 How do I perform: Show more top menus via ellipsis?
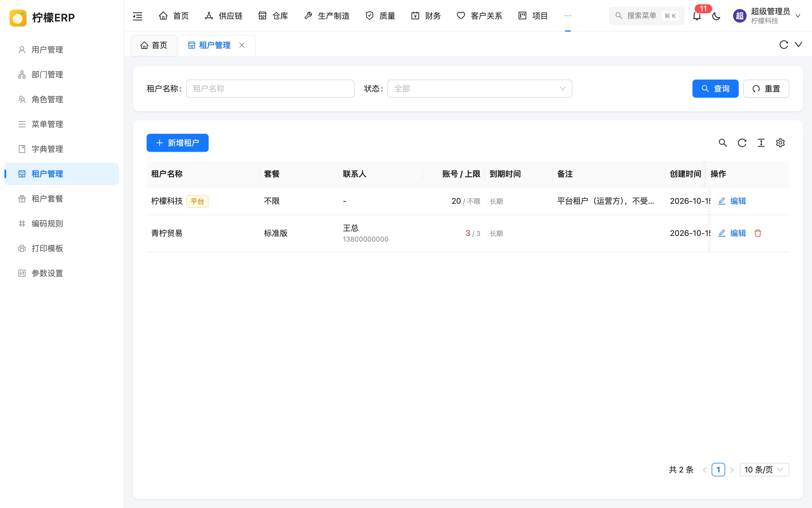coord(568,16)
